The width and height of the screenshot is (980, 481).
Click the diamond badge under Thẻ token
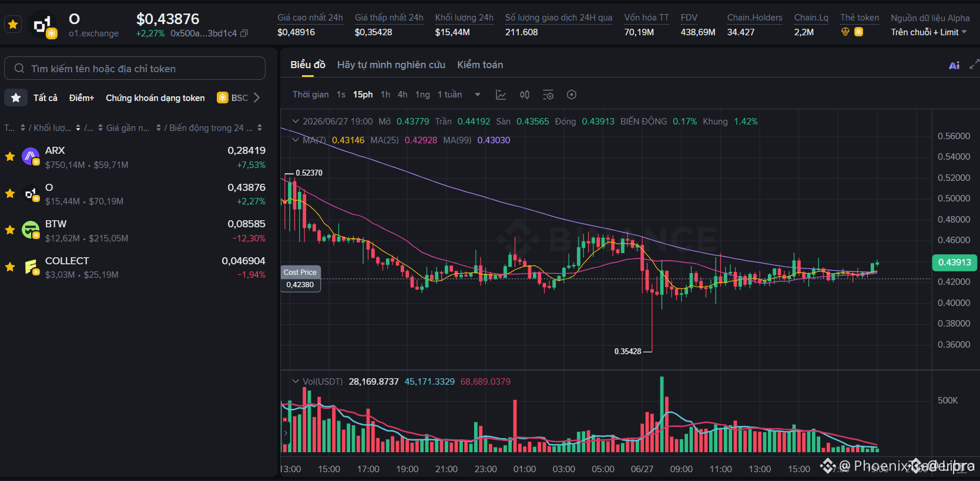tap(845, 32)
